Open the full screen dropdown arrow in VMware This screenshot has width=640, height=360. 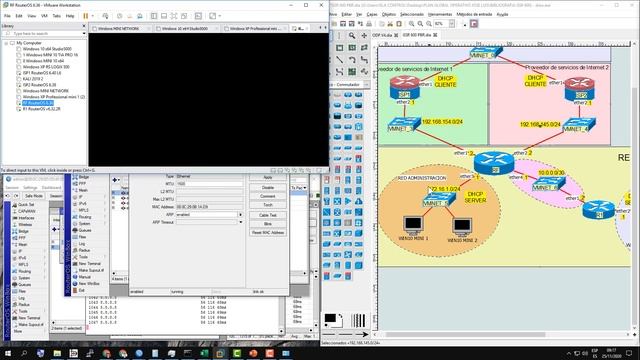220,16
